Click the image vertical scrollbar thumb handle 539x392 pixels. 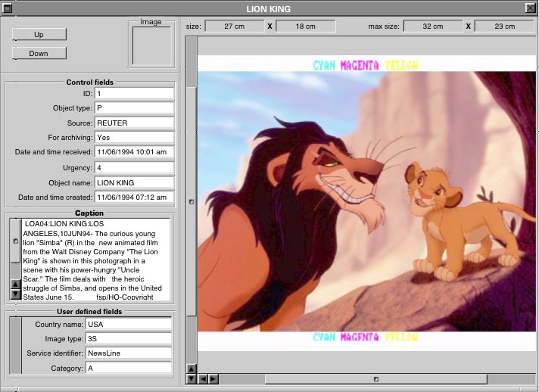pos(192,201)
